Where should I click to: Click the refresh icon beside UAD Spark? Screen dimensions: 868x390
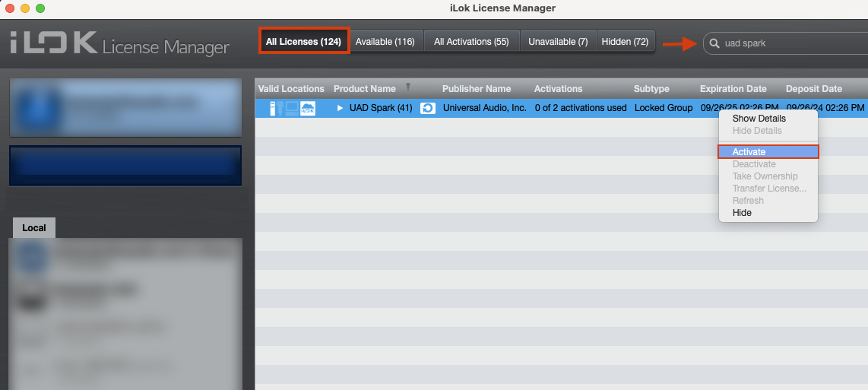coord(428,108)
